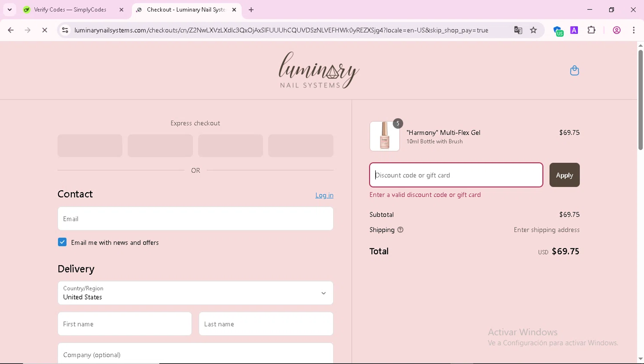Click the browser address bar URL
This screenshot has width=644, height=364.
click(281, 30)
